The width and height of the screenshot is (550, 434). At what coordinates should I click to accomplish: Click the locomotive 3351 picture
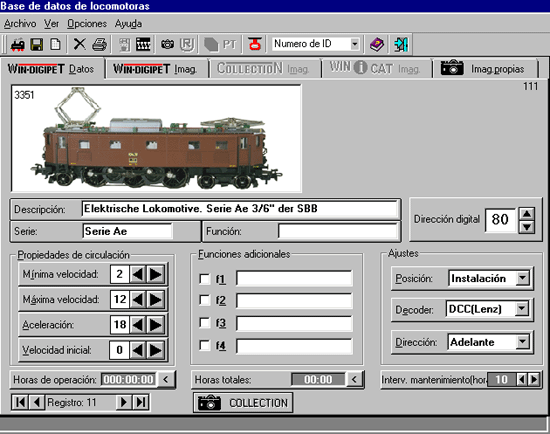pos(156,138)
